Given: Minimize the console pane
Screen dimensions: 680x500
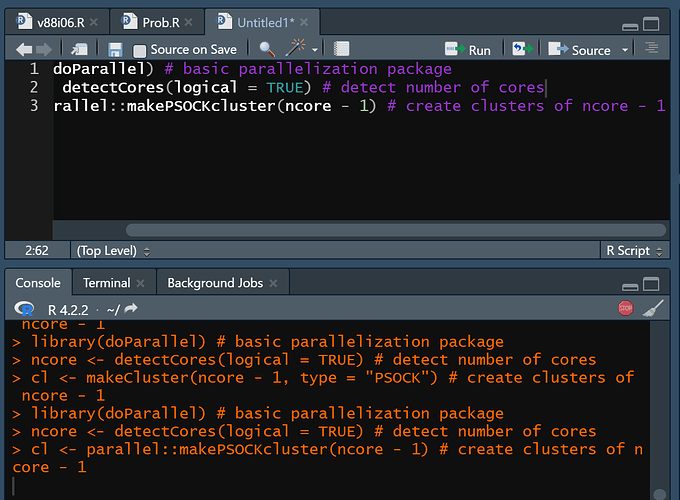Looking at the screenshot, I should [630, 287].
